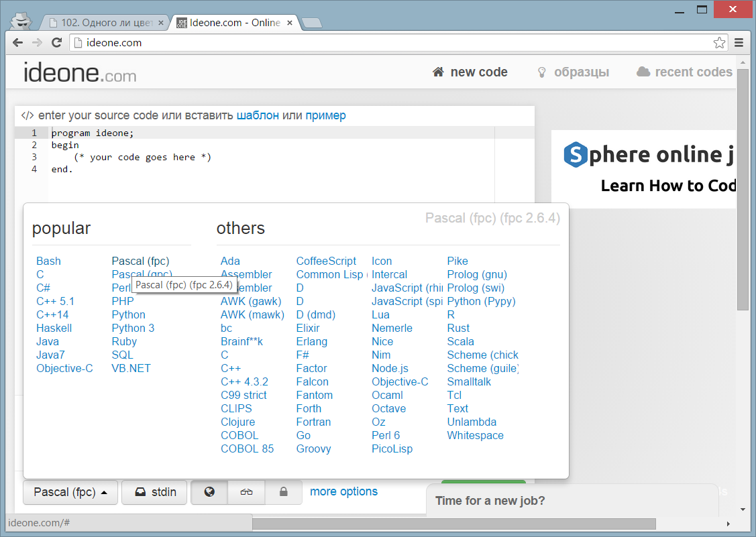Choose VB.NET language
Screen dimensions: 756x537
coord(131,368)
